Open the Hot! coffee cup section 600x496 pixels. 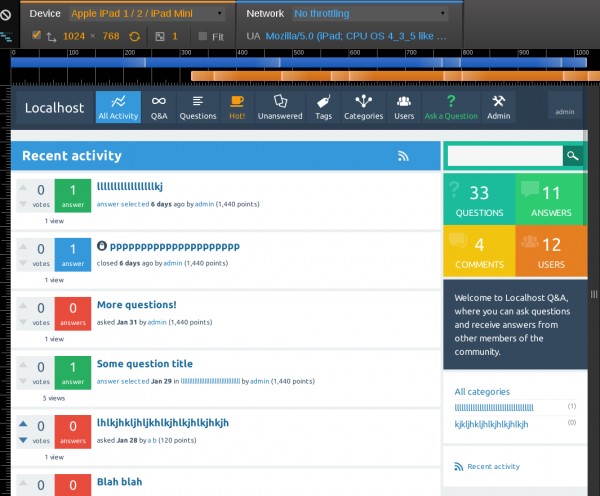[237, 102]
